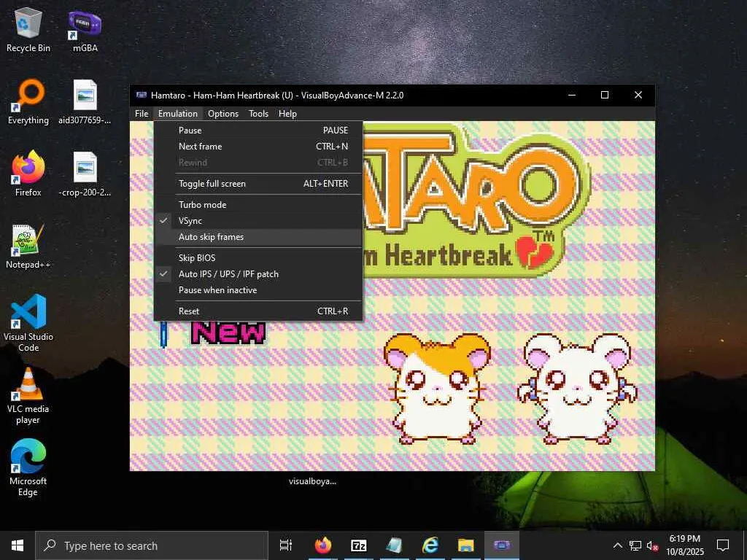This screenshot has width=747, height=560.
Task: Open Internet Explorer from the taskbar
Action: click(x=430, y=545)
